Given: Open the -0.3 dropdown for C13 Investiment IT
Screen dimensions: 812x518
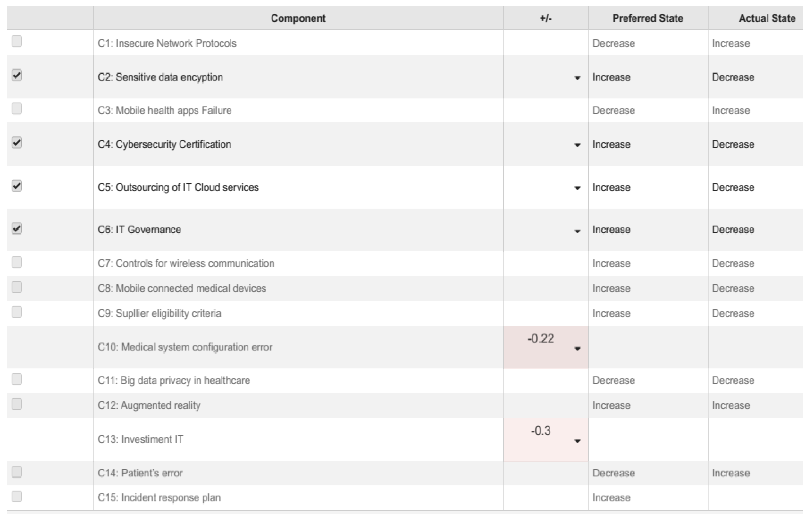Looking at the screenshot, I should 577,441.
